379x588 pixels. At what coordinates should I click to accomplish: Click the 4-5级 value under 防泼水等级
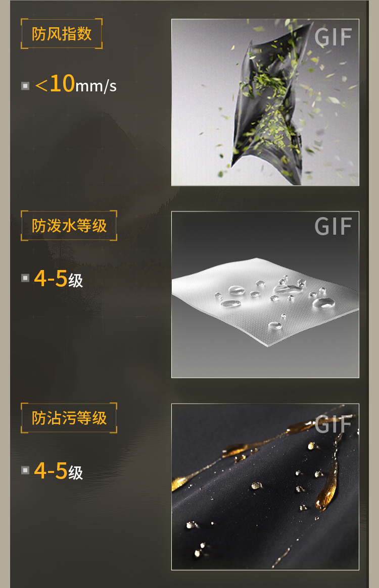tap(59, 279)
